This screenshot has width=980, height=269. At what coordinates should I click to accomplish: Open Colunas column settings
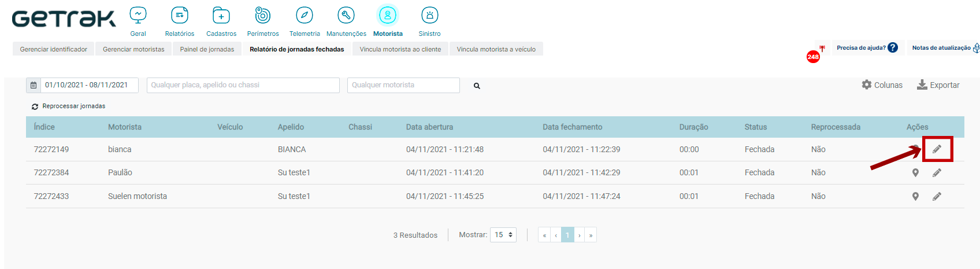click(882, 85)
